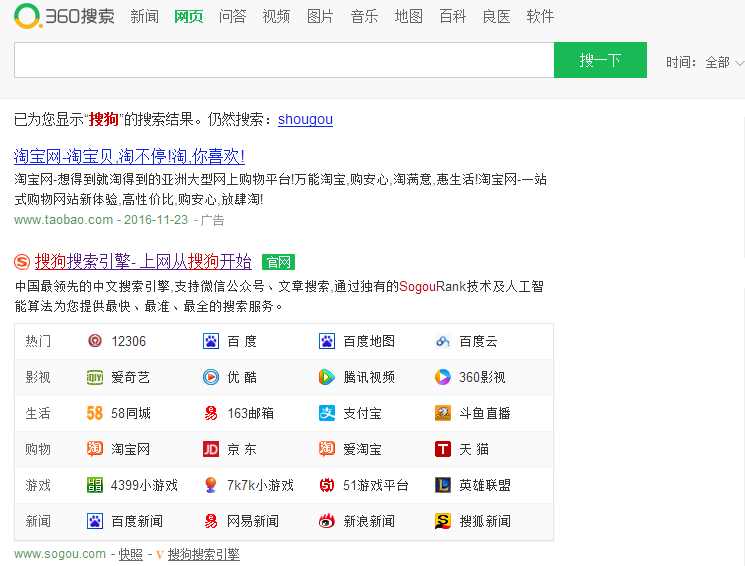Click the 360影视 icon
Viewport: 745px width, 566px height.
click(443, 377)
